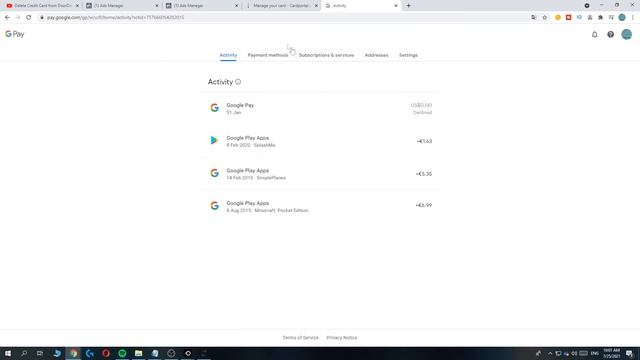Screen dimensions: 640x360
Task: Reload the page with refresh icon
Action: [x=29, y=18]
